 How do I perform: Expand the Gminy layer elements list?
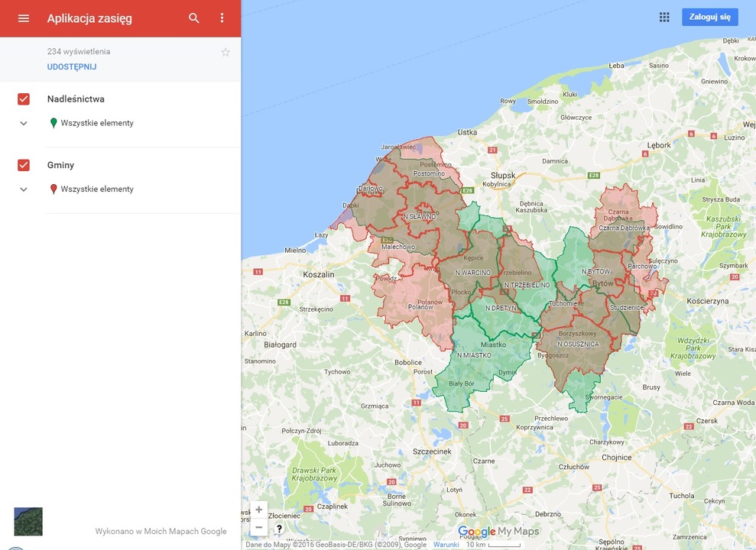[x=24, y=189]
